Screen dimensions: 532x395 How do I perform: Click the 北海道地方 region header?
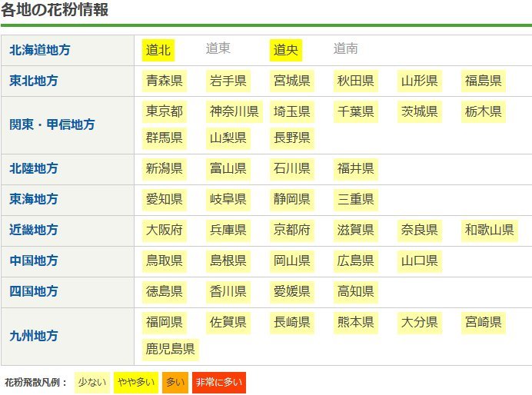click(40, 50)
